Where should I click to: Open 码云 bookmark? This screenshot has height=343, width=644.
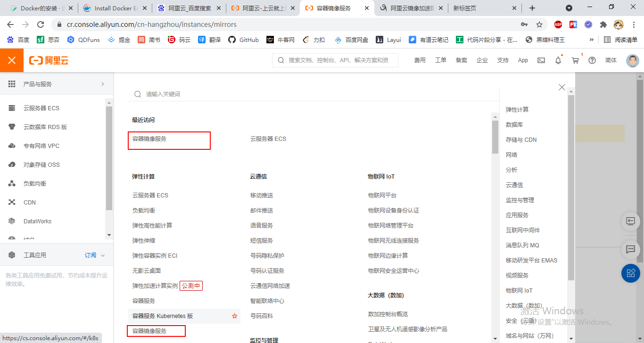pyautogui.click(x=180, y=40)
